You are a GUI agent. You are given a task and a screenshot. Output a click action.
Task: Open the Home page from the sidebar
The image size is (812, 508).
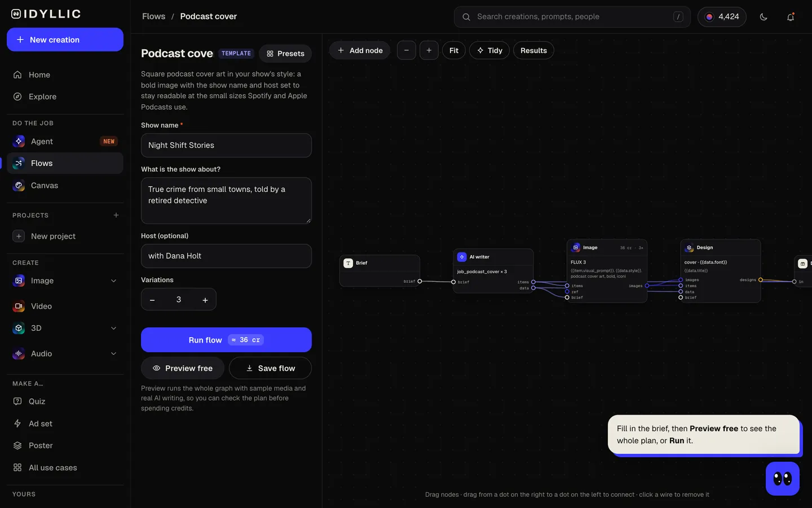[65, 75]
